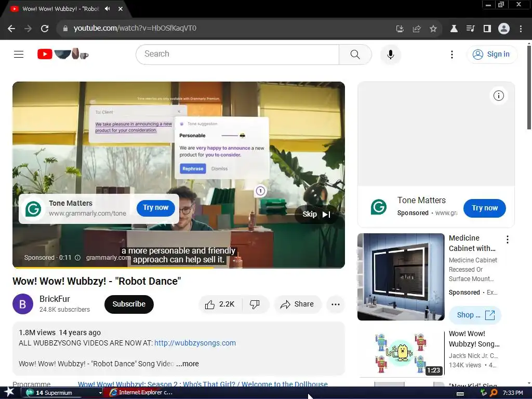
Task: Try now button in video overlay
Action: (156, 208)
